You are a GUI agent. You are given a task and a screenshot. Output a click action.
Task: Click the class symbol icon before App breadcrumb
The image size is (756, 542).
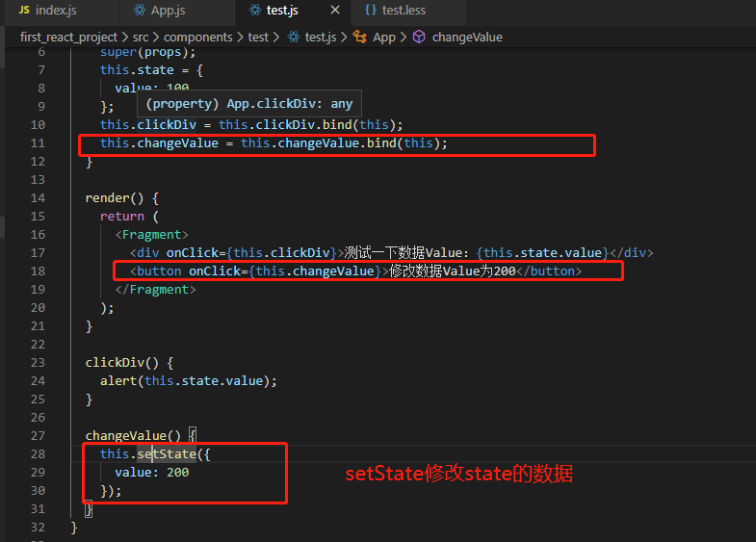point(359,37)
